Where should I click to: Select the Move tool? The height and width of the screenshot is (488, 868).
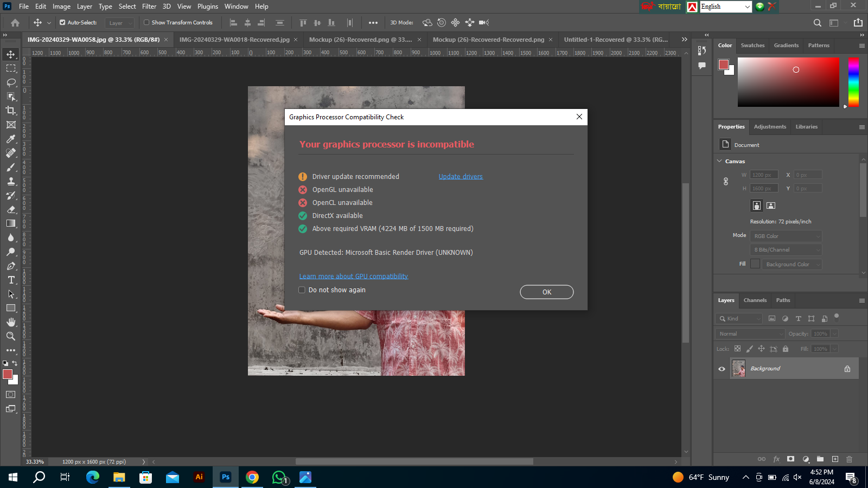coord(10,54)
